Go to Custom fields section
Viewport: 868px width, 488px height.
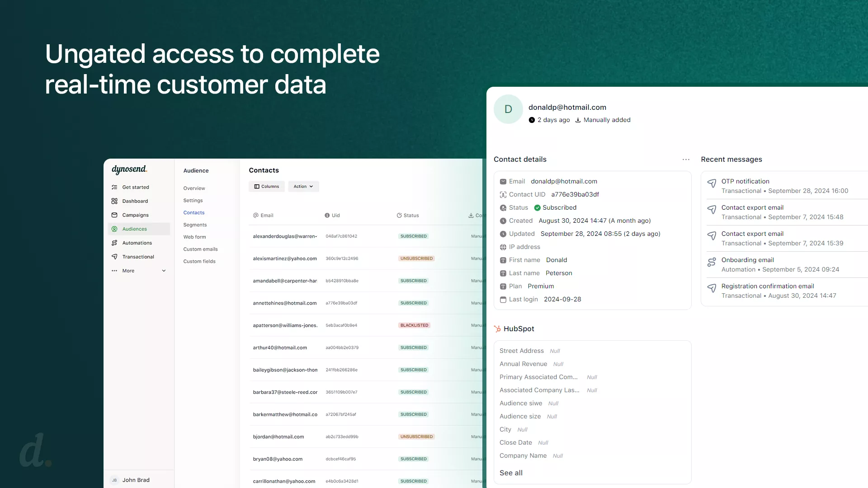199,262
